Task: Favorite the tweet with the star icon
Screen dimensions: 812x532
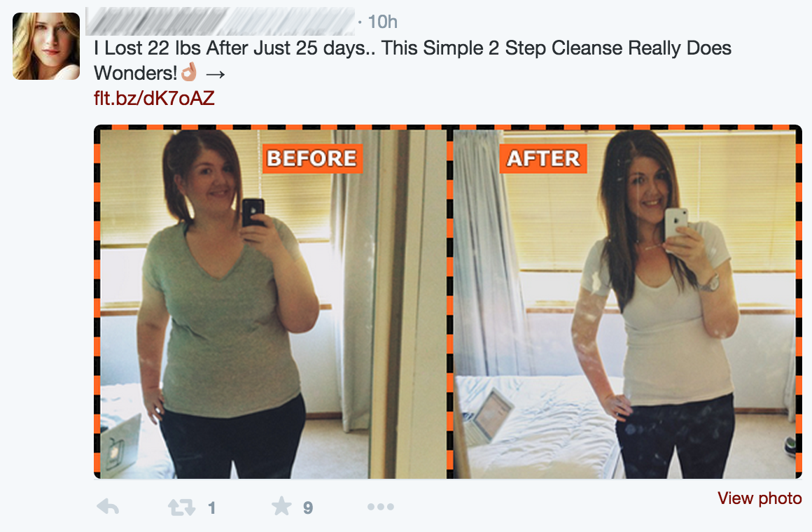Action: click(281, 506)
